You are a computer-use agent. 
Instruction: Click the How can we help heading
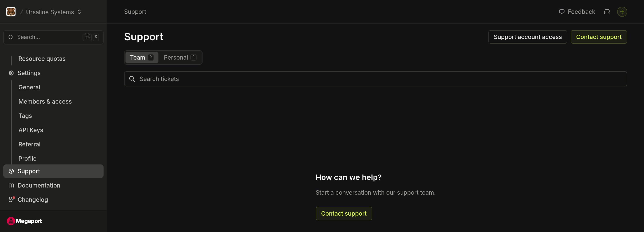coord(348,177)
